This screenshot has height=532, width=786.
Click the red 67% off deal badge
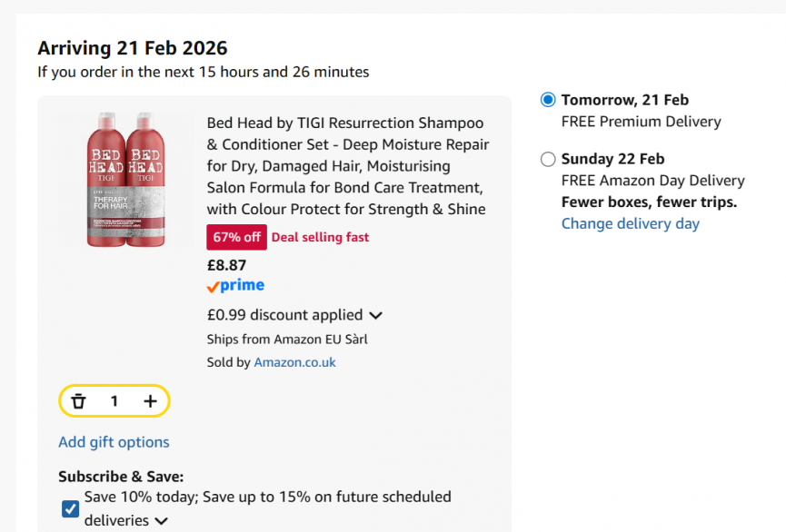pyautogui.click(x=236, y=237)
